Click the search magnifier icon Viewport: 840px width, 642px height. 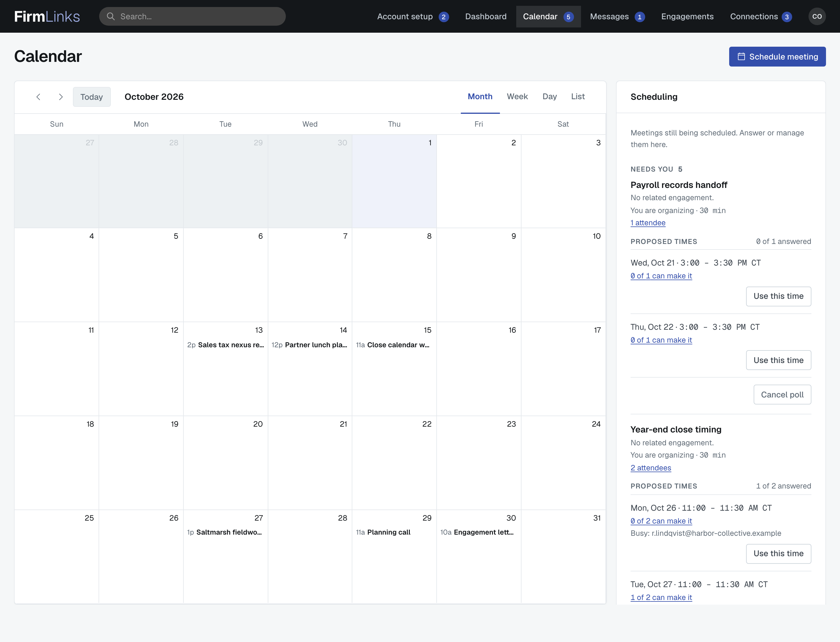tap(111, 16)
